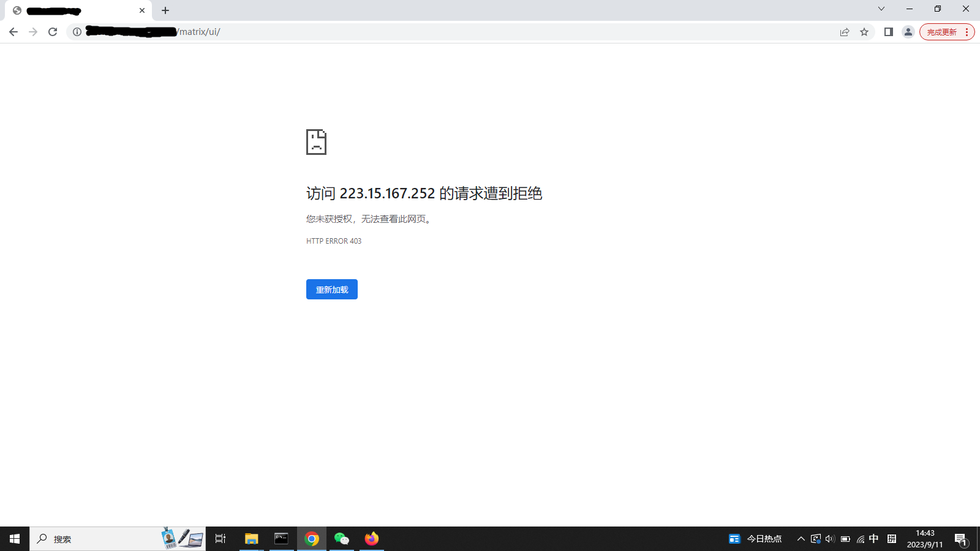Share this page icon in address bar
This screenshot has width=980, height=551.
point(845,32)
